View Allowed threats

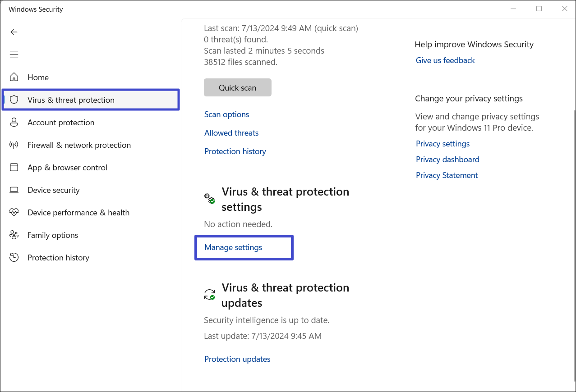(x=231, y=133)
